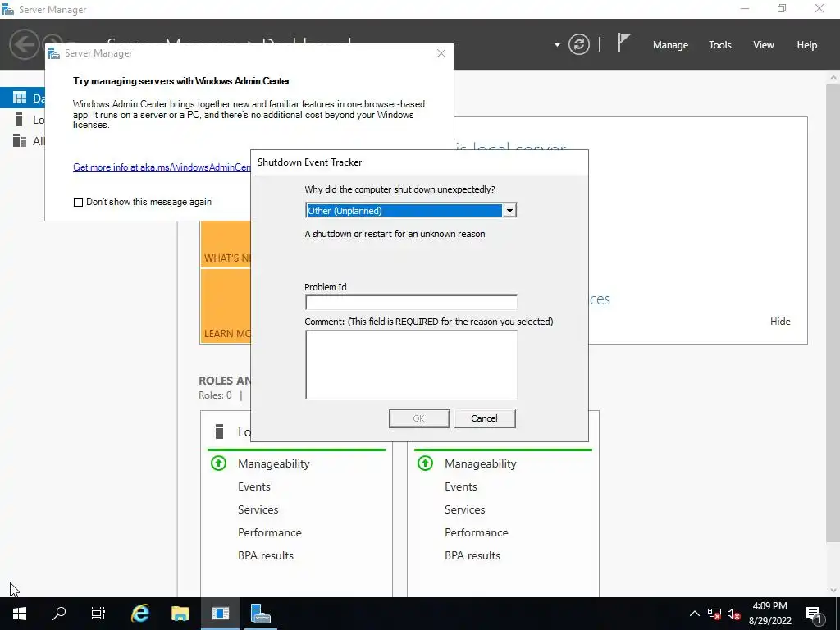Screen dimensions: 840x630
Task: Click the volume tray icon
Action: [x=734, y=614]
